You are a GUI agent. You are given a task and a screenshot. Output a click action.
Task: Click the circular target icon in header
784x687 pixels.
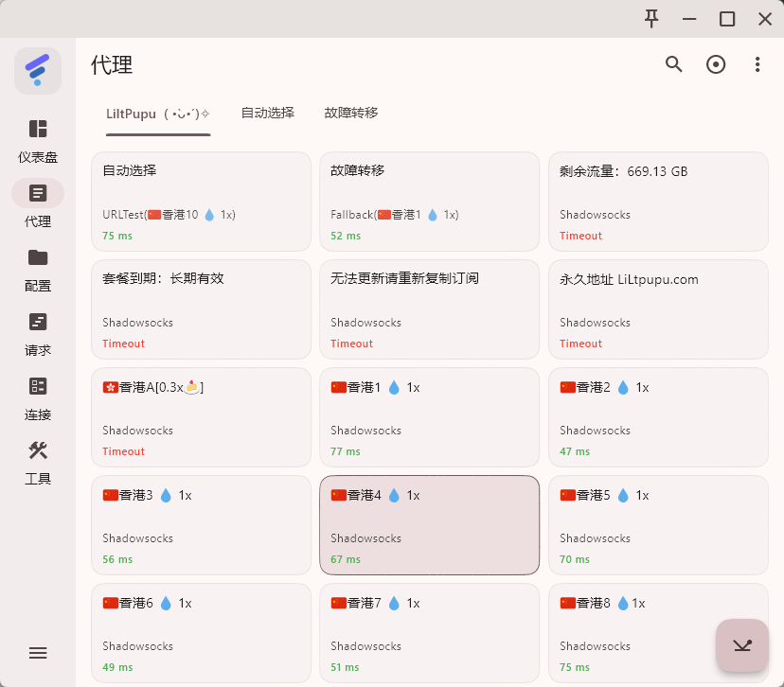716,64
